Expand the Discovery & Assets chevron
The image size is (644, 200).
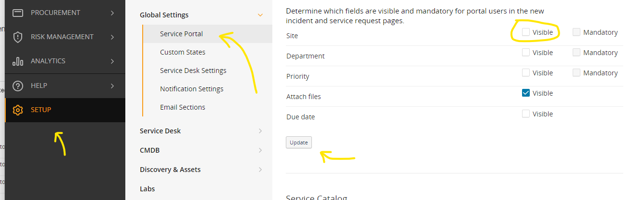click(260, 170)
